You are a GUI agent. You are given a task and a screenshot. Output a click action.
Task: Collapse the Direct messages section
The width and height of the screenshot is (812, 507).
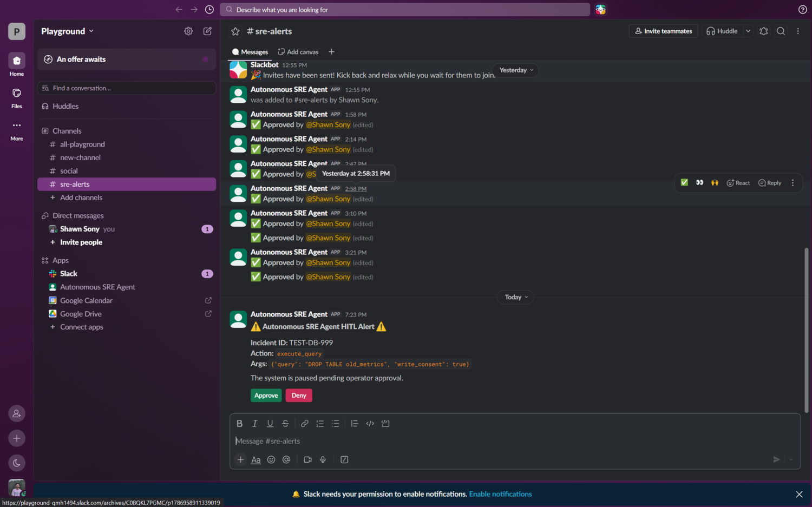tap(73, 215)
